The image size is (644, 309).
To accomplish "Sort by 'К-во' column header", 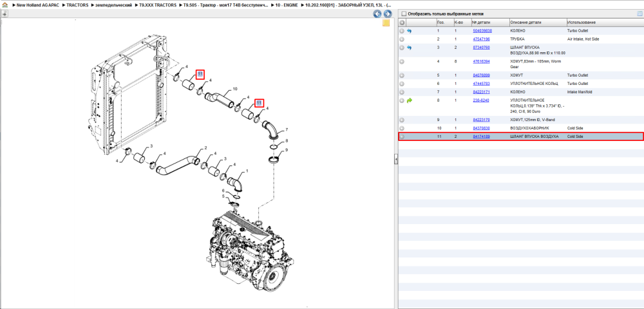I will click(462, 23).
